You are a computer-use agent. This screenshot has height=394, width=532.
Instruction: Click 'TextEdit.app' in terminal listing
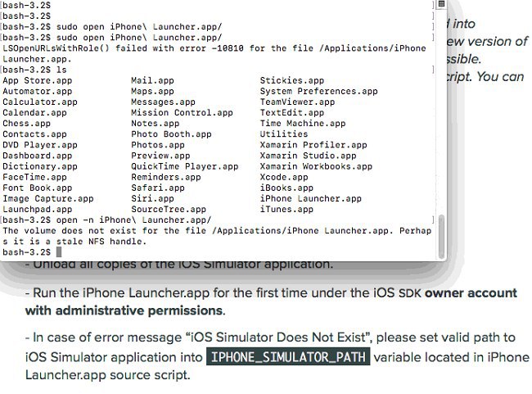tap(292, 113)
